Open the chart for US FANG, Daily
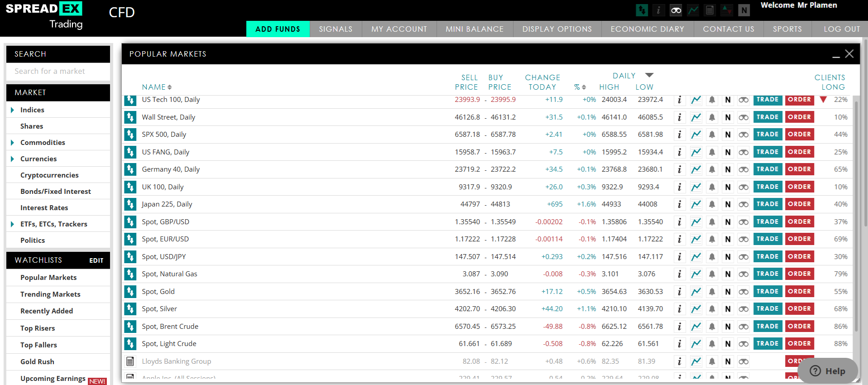The height and width of the screenshot is (385, 868). click(x=696, y=152)
